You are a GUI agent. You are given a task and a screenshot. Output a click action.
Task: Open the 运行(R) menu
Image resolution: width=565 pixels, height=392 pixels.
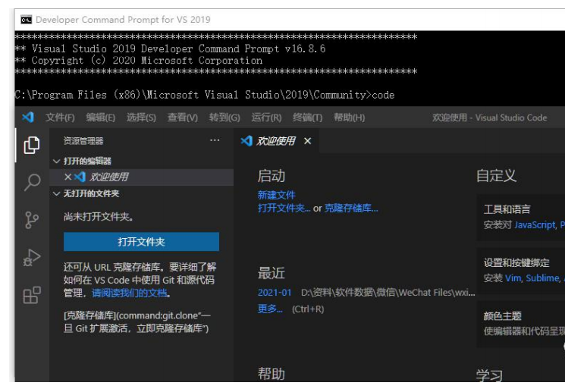(266, 118)
